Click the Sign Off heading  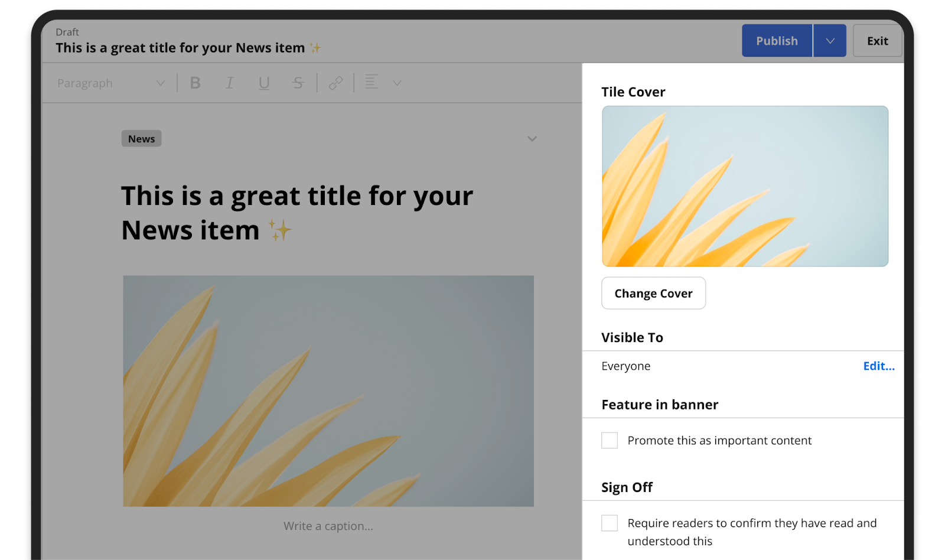pos(627,487)
